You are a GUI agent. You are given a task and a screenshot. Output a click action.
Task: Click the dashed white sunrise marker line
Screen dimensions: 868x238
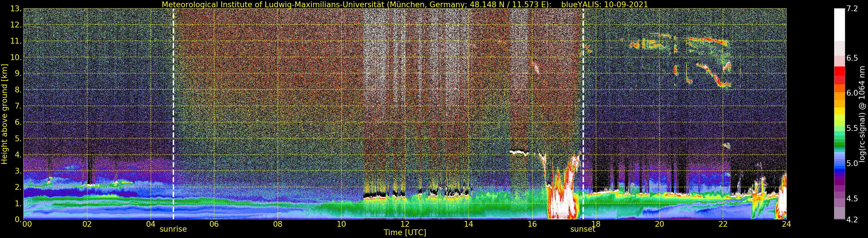173,114
